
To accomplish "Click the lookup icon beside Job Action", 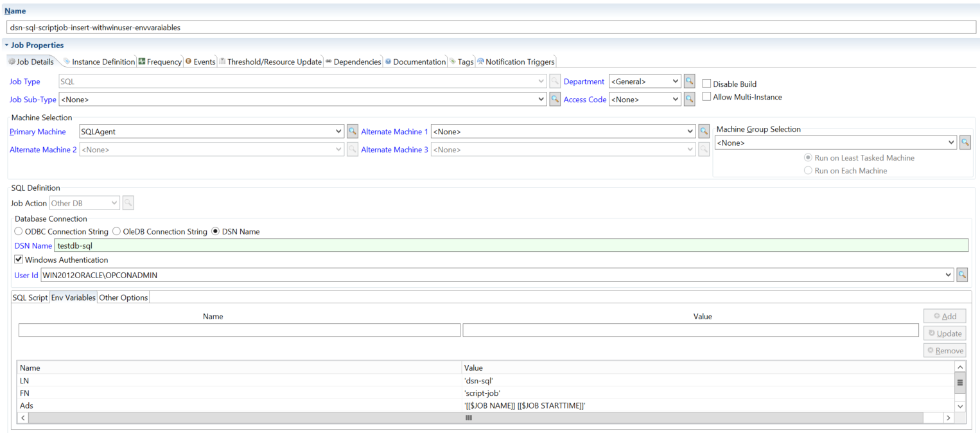I will coord(128,203).
